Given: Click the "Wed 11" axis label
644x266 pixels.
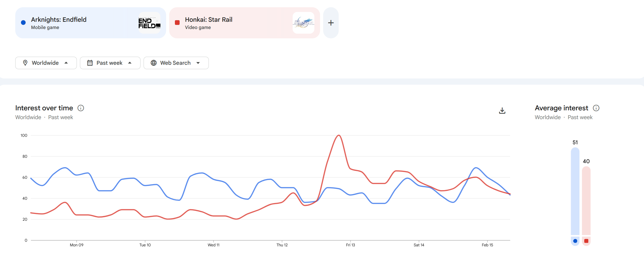Looking at the screenshot, I should coord(213,245).
